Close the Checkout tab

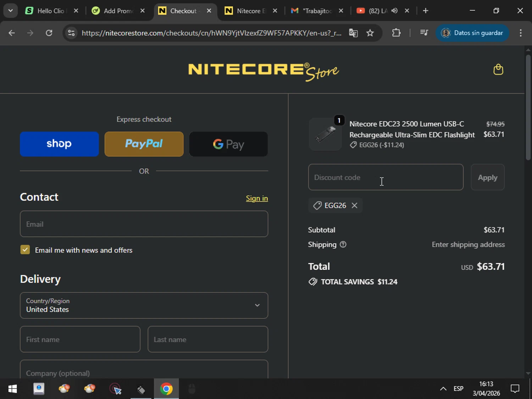click(x=209, y=11)
